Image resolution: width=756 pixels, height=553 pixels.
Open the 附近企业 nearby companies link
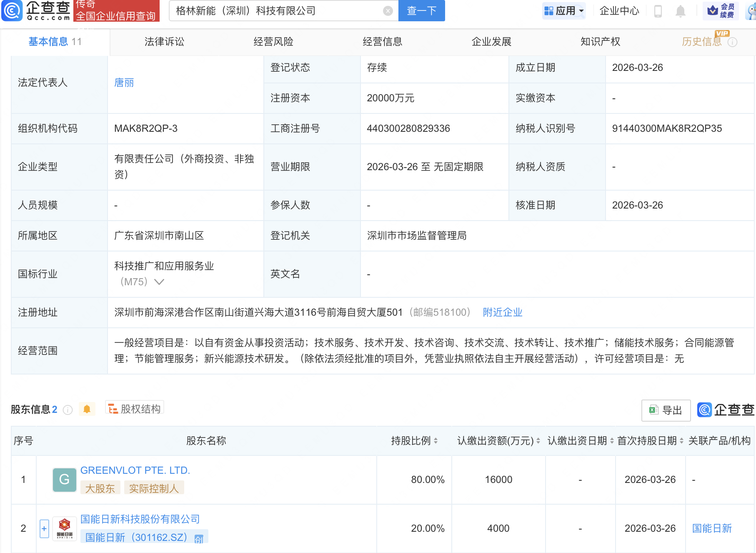(502, 312)
